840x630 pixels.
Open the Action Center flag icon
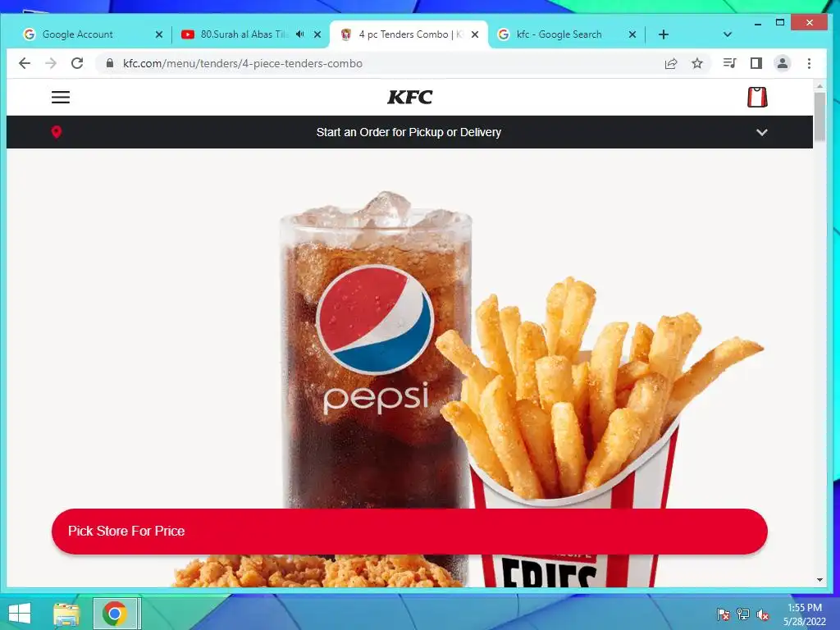tap(724, 614)
